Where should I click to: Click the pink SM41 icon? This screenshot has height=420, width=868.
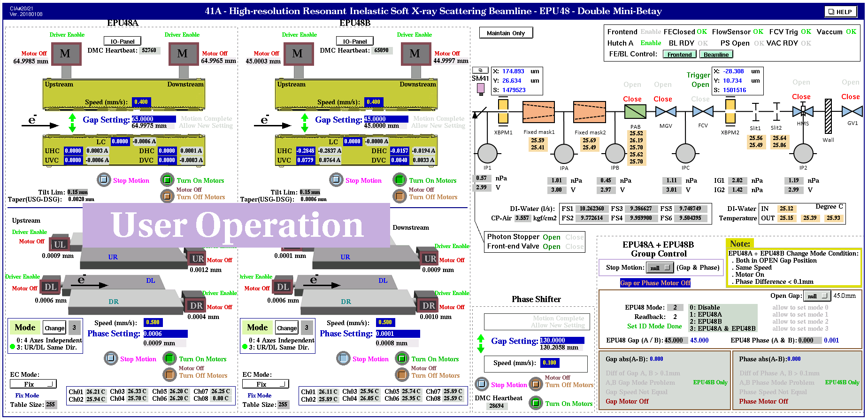pyautogui.click(x=480, y=88)
